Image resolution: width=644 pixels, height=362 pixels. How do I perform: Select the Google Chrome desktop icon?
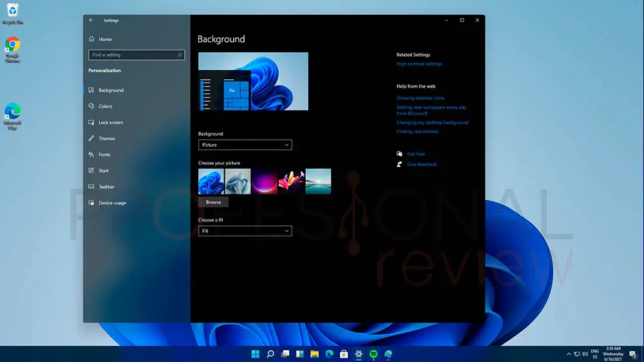click(13, 50)
